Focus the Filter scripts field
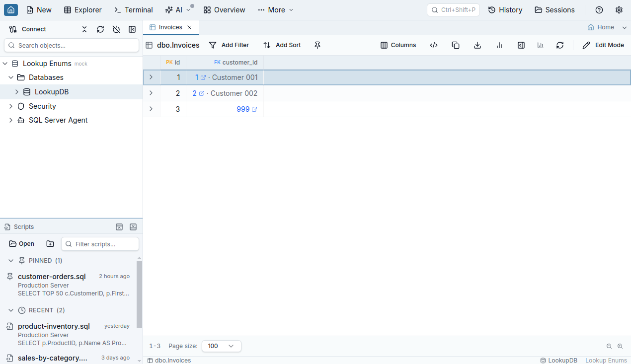The height and width of the screenshot is (364, 631). point(100,244)
